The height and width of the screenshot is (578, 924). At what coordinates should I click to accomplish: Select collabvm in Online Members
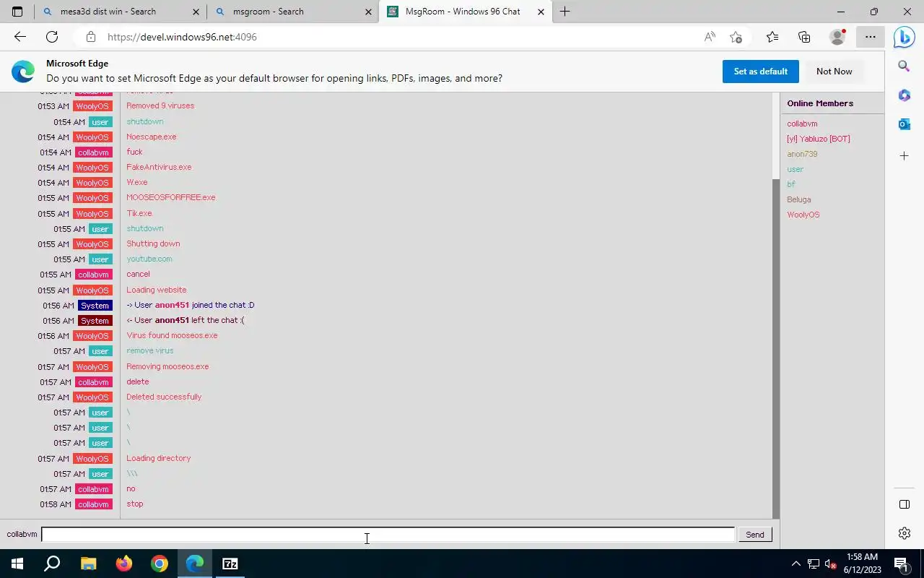click(802, 124)
